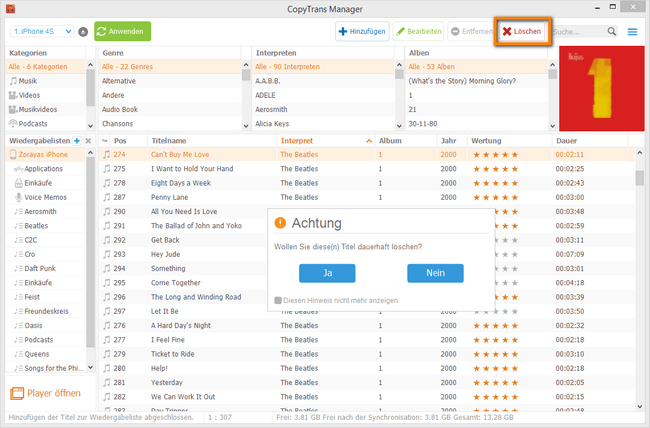This screenshot has height=428, width=650.
Task: Set star rating for Ticket to Ride
Action: pyautogui.click(x=495, y=354)
